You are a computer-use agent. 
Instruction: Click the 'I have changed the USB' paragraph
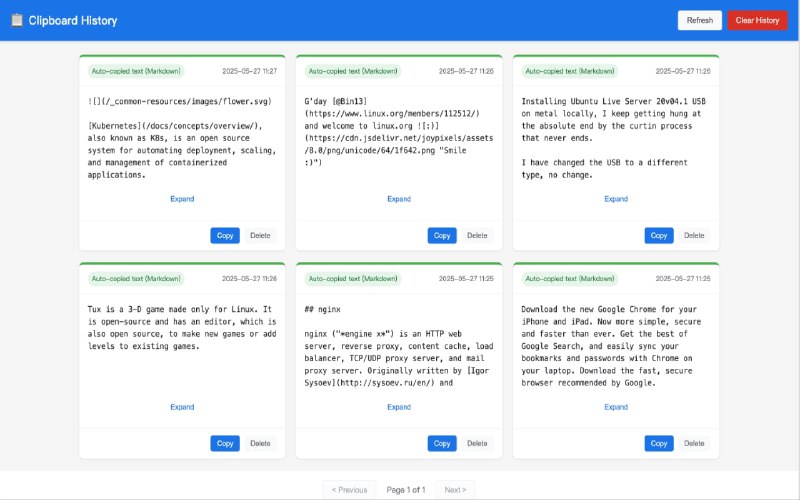tap(605, 168)
